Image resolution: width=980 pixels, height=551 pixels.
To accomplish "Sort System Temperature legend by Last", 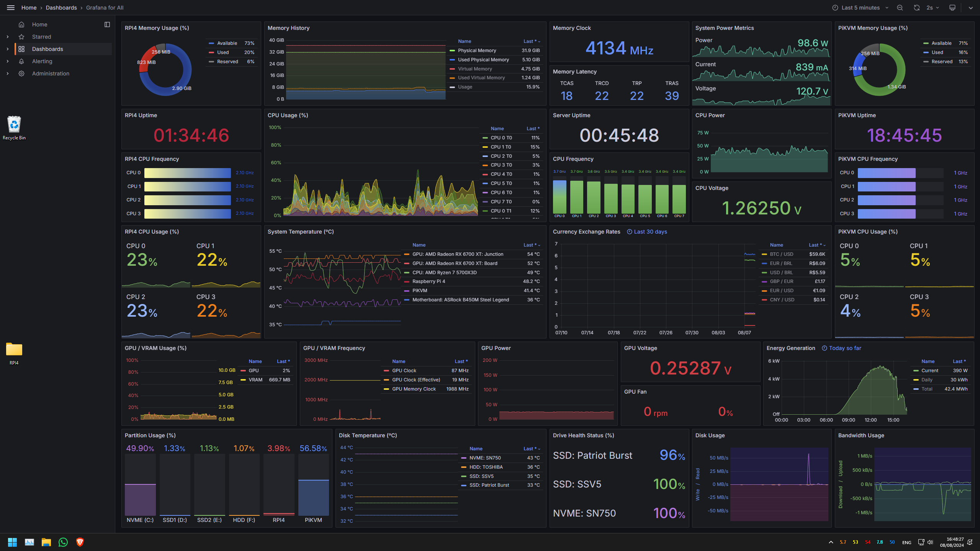I will (x=532, y=245).
